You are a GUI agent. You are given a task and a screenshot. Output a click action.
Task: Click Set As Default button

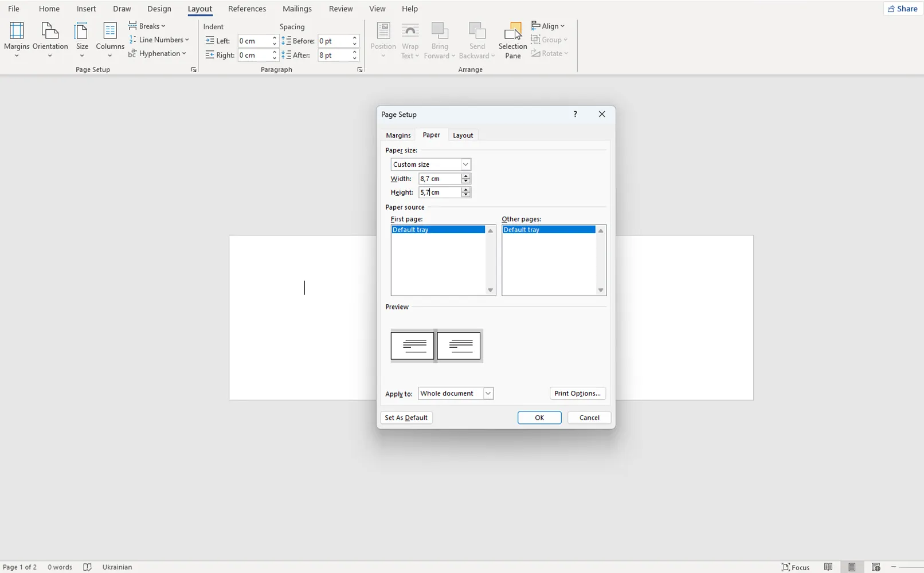(406, 418)
